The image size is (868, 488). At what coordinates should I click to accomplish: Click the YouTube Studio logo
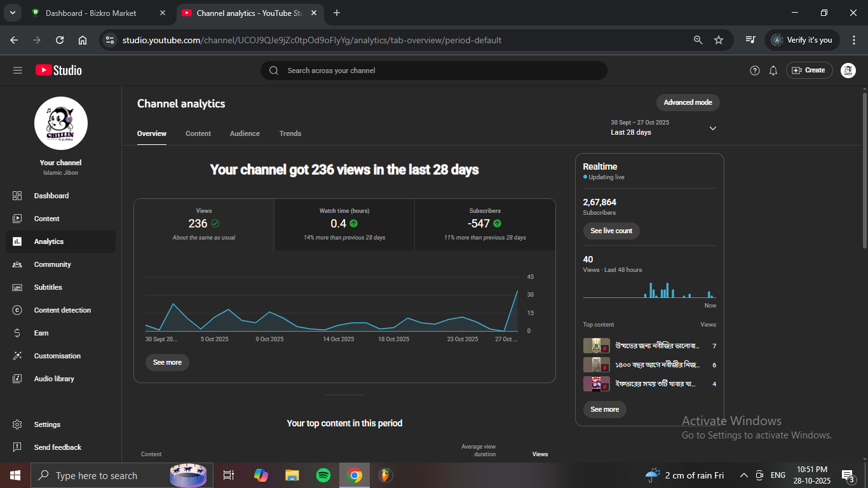click(x=58, y=71)
